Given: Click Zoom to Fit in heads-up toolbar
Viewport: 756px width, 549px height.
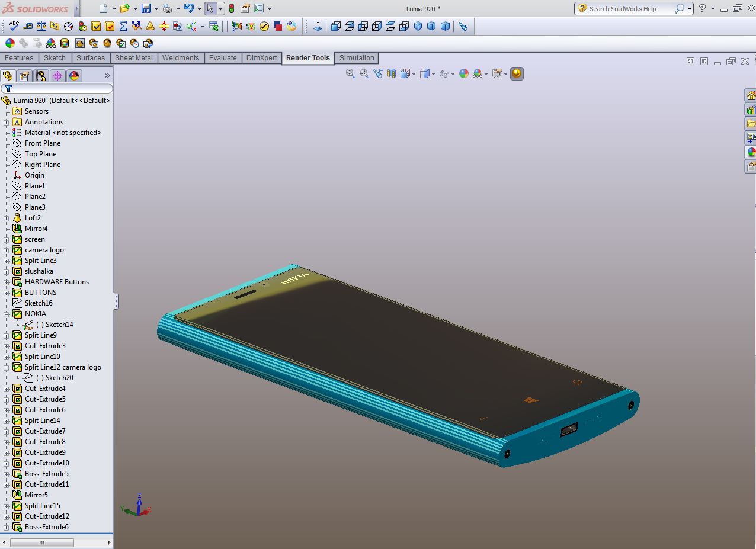Looking at the screenshot, I should 351,73.
